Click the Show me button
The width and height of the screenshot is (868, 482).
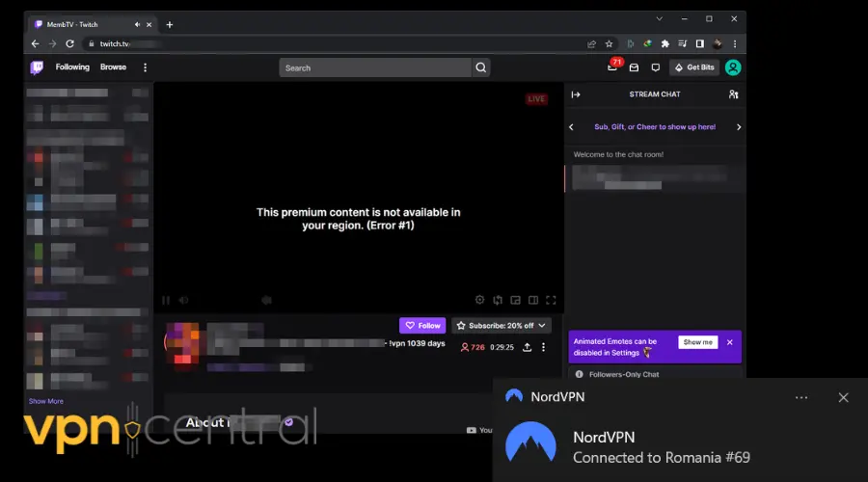[697, 342]
